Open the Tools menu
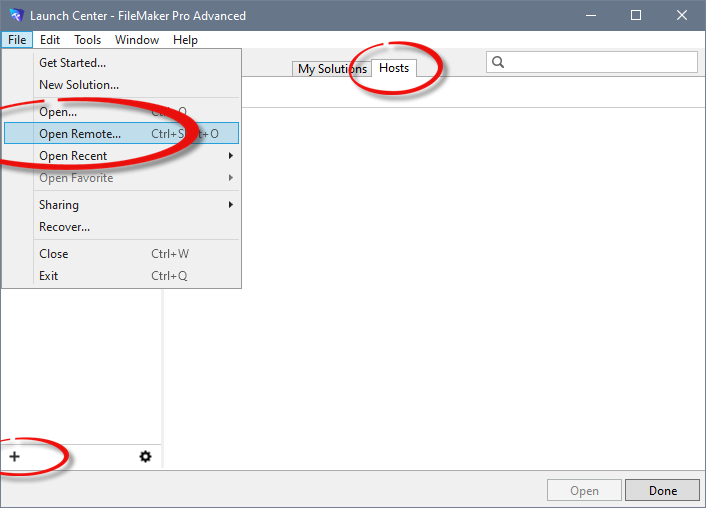 [x=87, y=40]
